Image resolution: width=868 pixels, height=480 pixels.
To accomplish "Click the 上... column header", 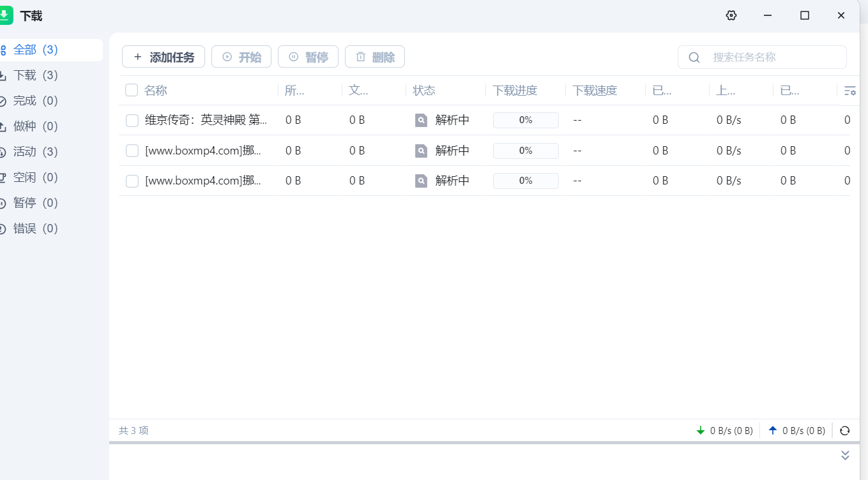I will tap(726, 91).
